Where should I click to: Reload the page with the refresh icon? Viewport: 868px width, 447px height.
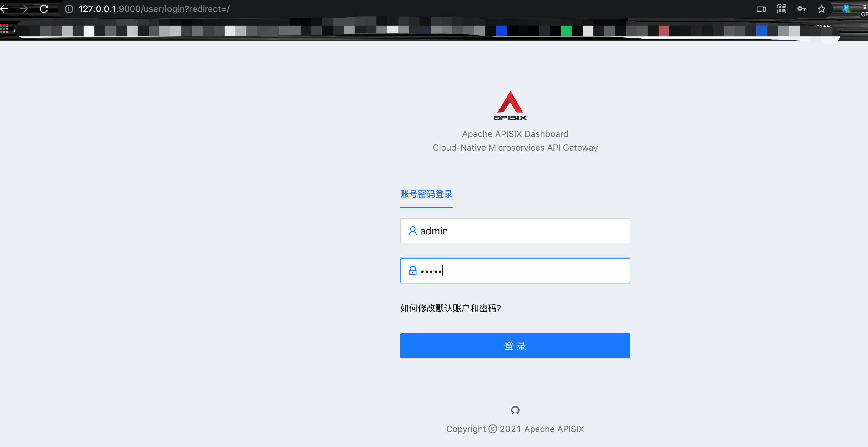[x=44, y=9]
